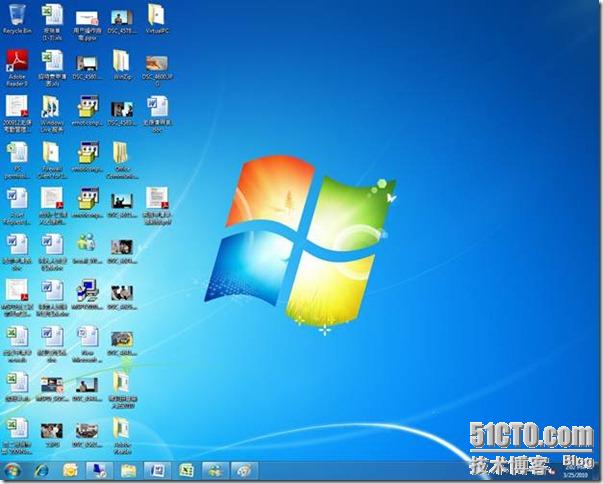The height and width of the screenshot is (484, 603).
Task: Select the DSC_4578 photo thumbnail
Action: pyautogui.click(x=122, y=21)
